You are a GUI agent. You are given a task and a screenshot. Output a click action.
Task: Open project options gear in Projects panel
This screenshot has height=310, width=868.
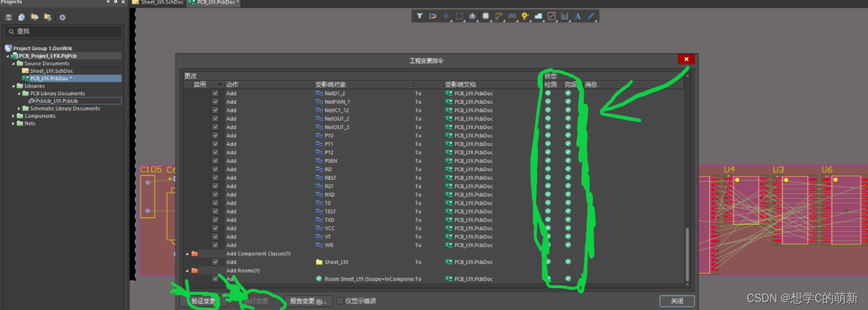point(62,18)
